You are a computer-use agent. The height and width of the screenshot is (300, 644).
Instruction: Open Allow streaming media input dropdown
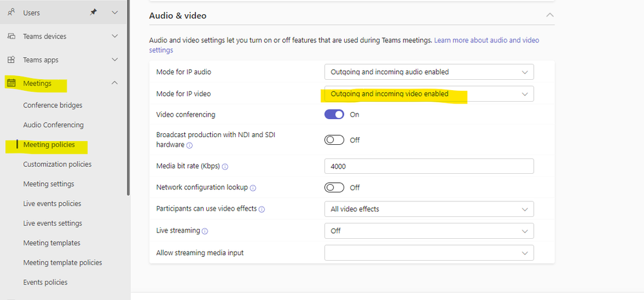coord(429,253)
